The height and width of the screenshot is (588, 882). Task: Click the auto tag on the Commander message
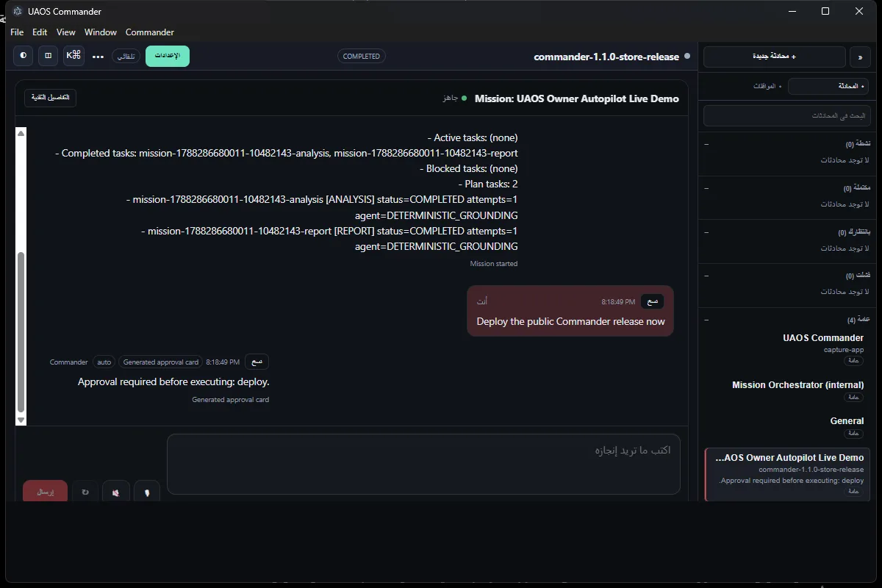104,362
